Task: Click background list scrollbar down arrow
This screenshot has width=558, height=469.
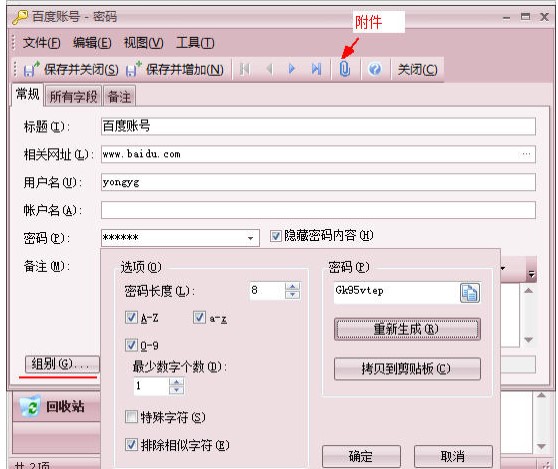Action: 541,446
